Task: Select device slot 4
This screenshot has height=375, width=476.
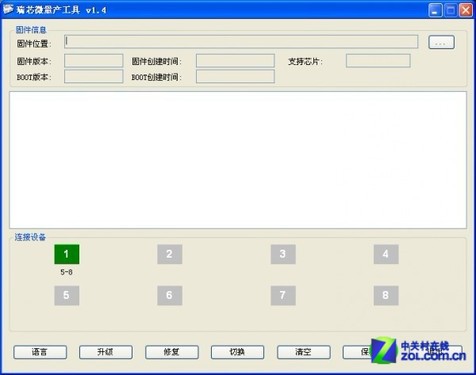Action: (386, 254)
